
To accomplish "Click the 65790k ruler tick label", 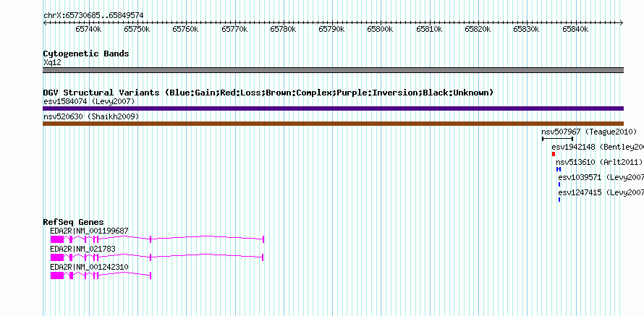I will (x=332, y=29).
